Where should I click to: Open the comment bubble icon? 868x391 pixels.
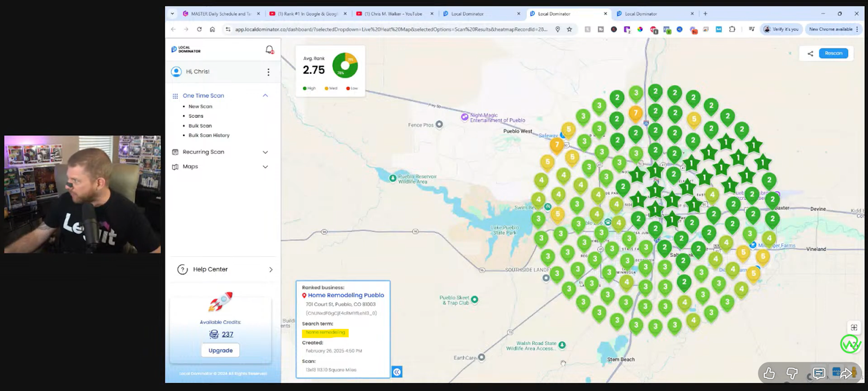[819, 373]
